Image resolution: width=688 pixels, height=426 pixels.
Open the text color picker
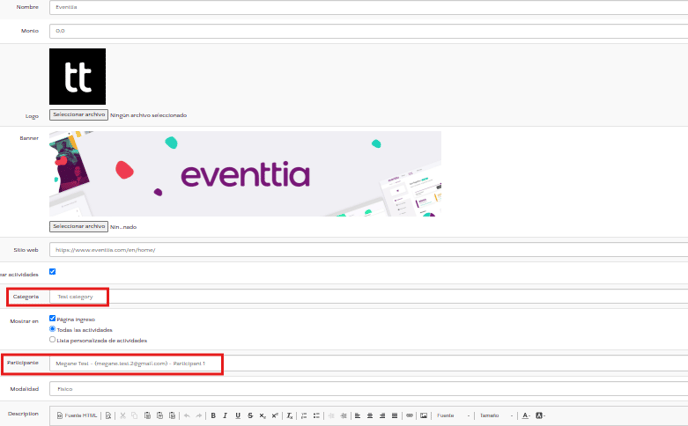click(526, 414)
